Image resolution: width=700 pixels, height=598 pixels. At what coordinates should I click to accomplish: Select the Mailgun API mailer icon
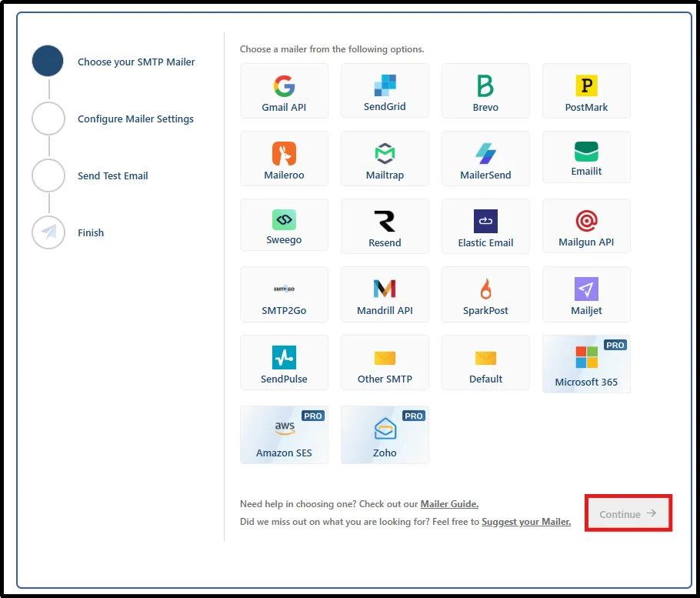point(586,221)
